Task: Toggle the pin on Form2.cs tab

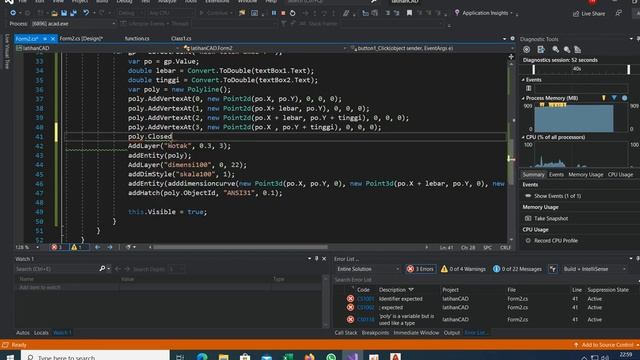Action: click(45, 38)
